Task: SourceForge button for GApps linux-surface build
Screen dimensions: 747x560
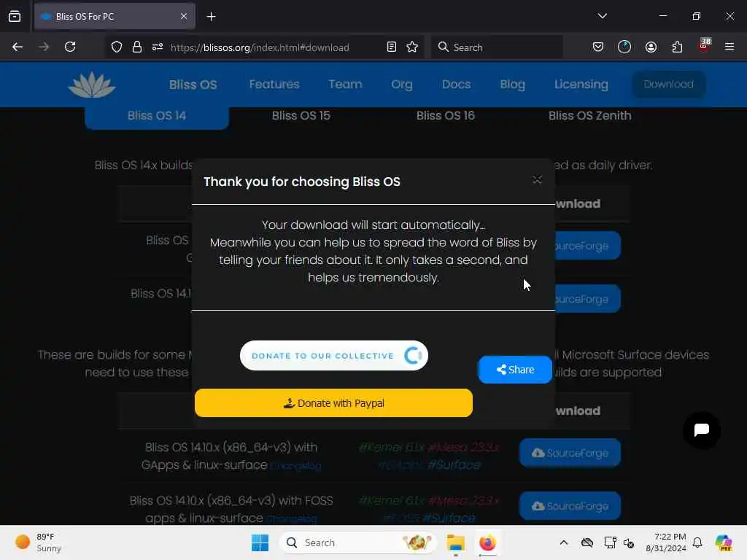Action: coord(570,453)
